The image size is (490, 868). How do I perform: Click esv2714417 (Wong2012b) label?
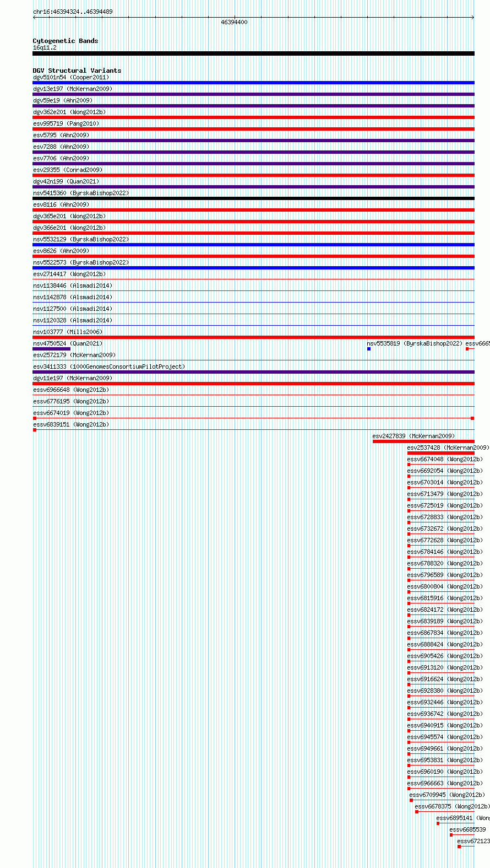[x=69, y=274]
